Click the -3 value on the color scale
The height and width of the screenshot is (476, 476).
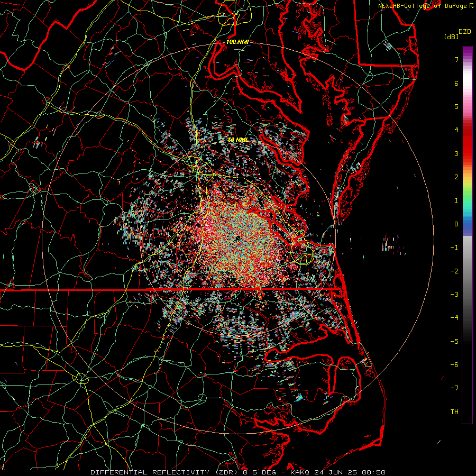click(x=454, y=295)
